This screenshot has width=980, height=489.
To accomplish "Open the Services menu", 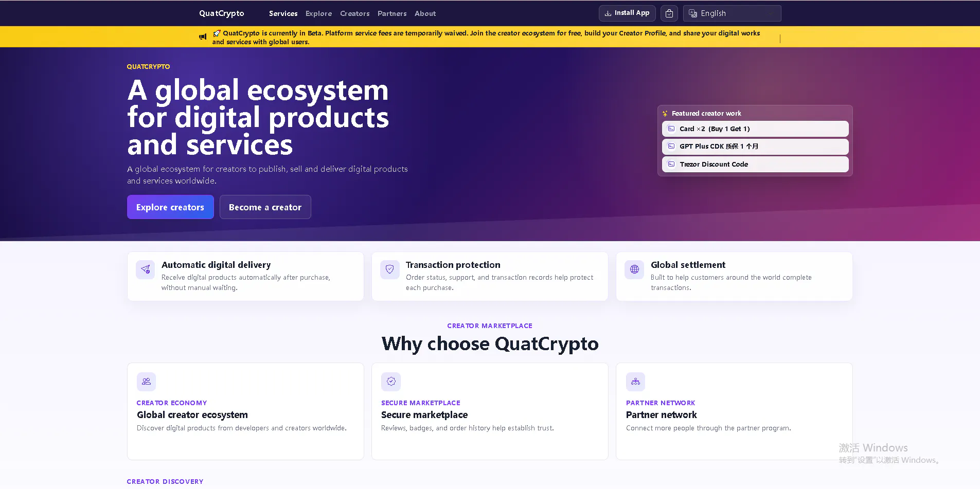I will coord(283,14).
